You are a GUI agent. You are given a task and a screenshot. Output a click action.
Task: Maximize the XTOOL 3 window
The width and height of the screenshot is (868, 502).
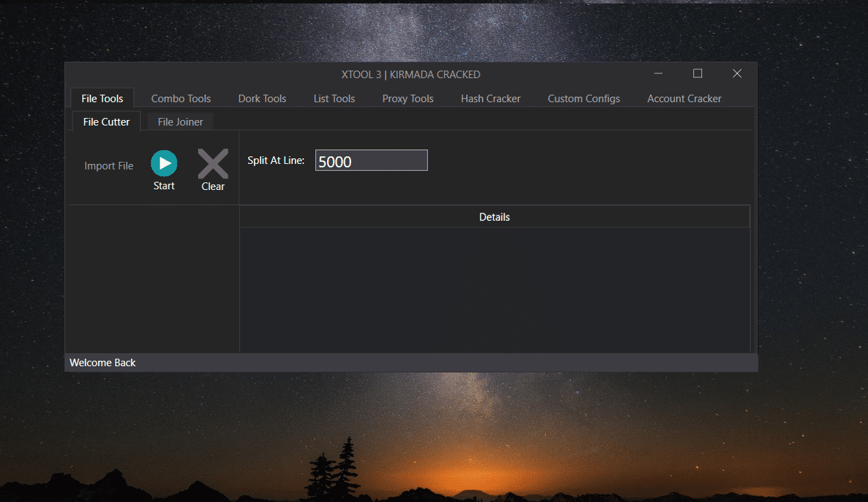click(x=697, y=73)
